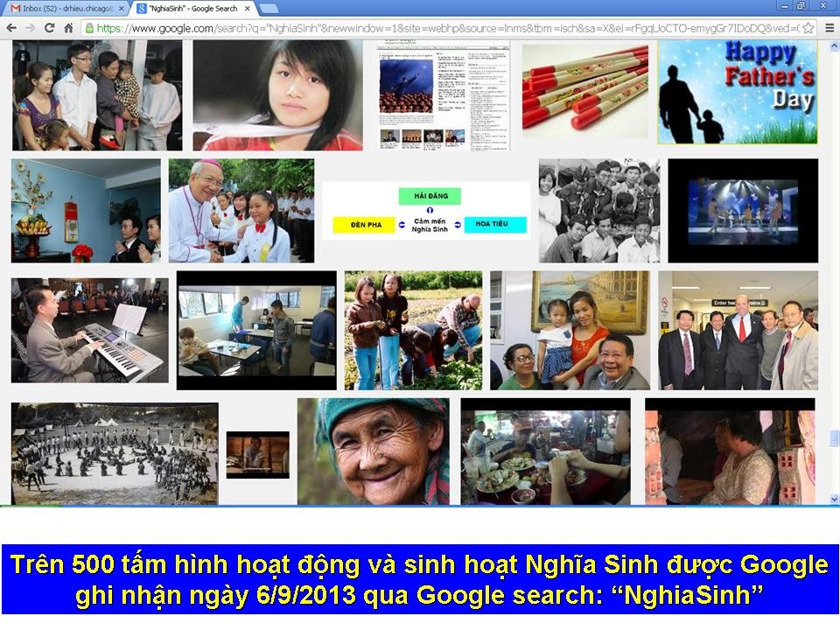Open a new browser tab
The image size is (840, 630).
(x=269, y=9)
